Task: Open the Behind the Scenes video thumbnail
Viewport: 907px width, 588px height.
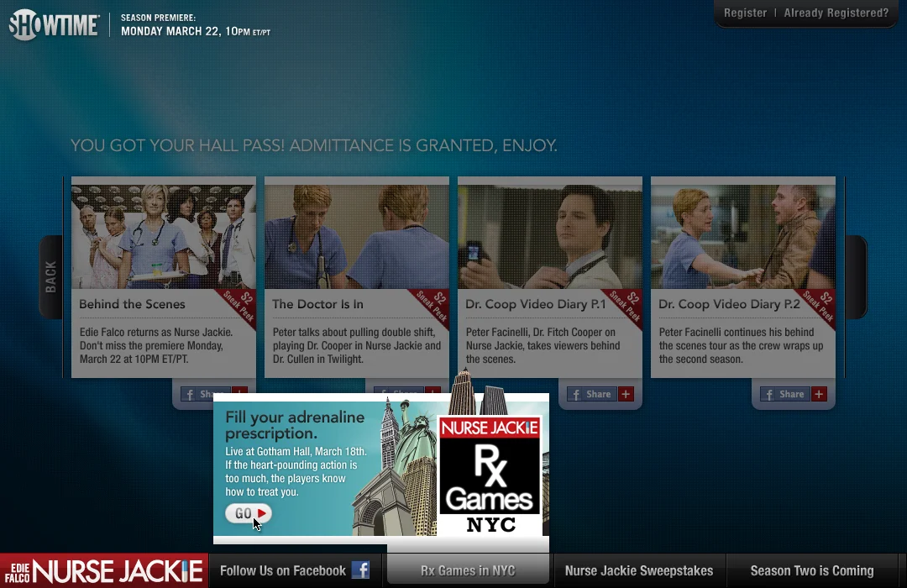Action: (163, 237)
